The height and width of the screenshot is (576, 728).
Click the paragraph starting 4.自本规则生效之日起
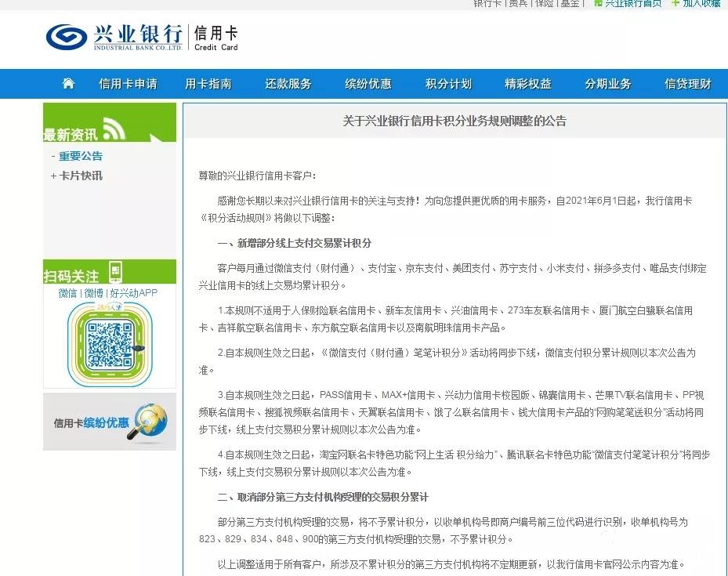(454, 463)
